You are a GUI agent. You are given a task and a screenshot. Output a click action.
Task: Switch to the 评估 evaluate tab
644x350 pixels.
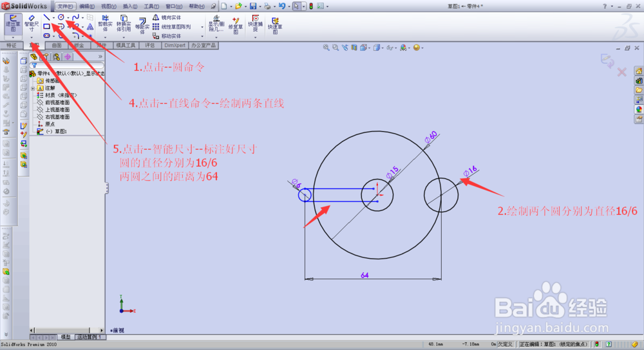click(x=150, y=46)
